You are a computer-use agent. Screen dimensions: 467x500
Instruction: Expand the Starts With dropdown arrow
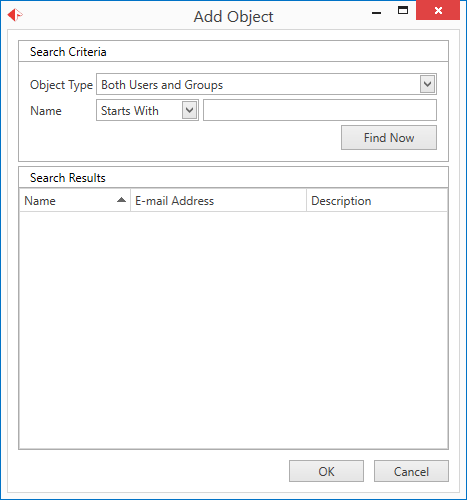point(189,110)
